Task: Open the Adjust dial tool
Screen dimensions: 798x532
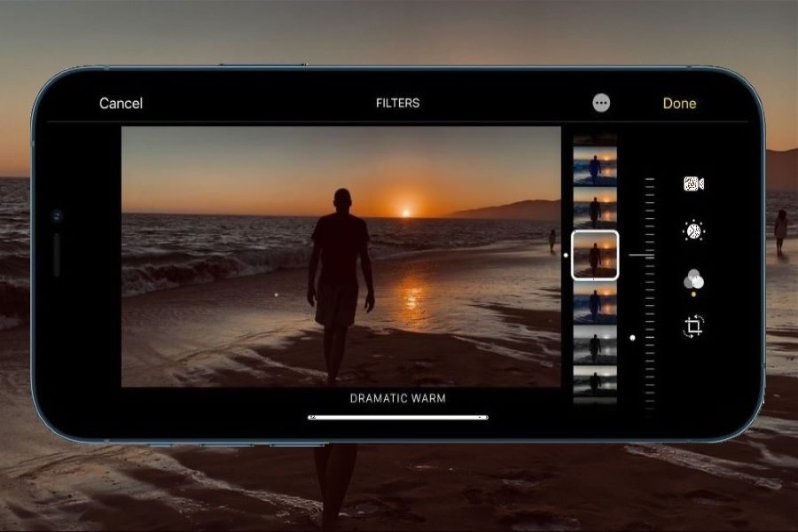Action: 693,231
